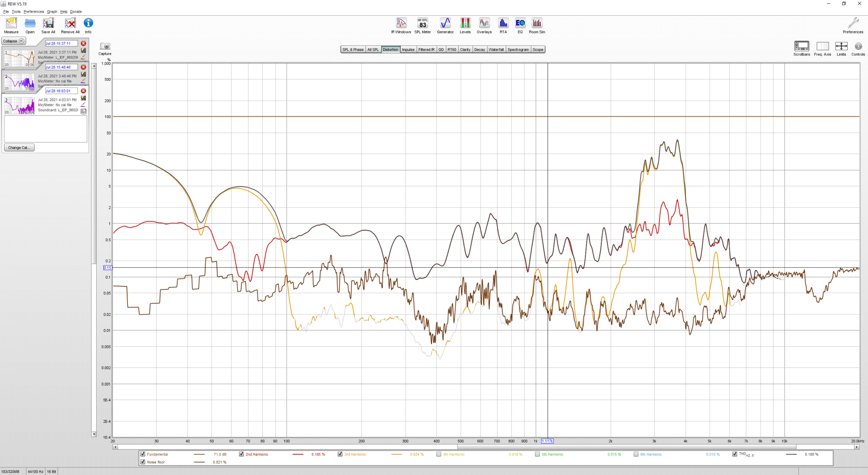Viewport: 868px width, 475px height.
Task: Click the horizontal scrollbar right arrow
Action: point(857,447)
